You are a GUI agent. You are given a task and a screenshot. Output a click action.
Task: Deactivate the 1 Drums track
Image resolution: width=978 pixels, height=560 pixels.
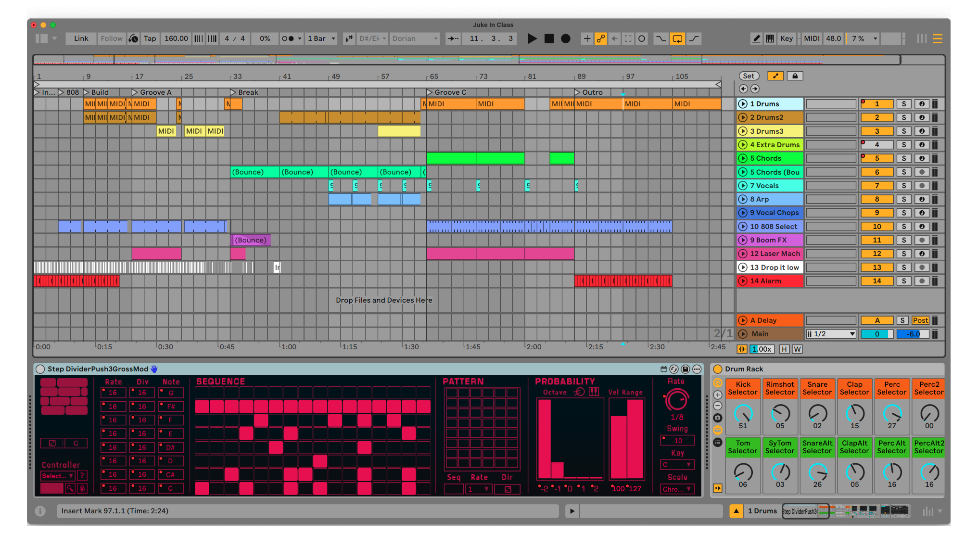point(876,104)
